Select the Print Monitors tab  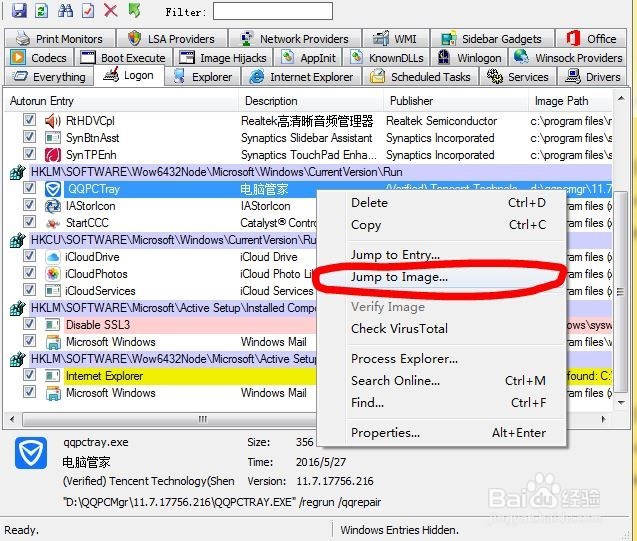[x=60, y=39]
